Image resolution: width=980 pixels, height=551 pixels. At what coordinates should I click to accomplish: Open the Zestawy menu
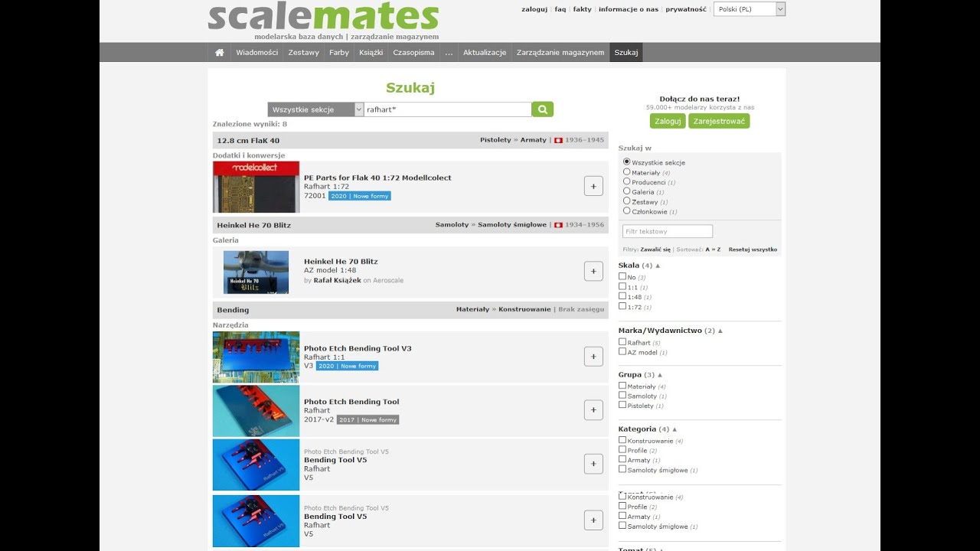tap(303, 53)
